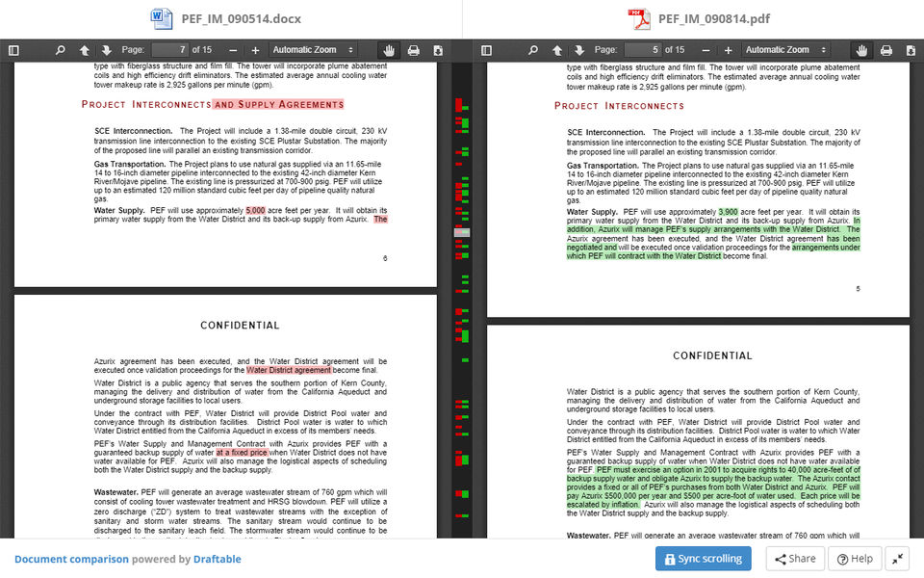Click 'CONFIDENTIAL' header in right document
Image resolution: width=924 pixels, height=578 pixels.
click(x=712, y=356)
